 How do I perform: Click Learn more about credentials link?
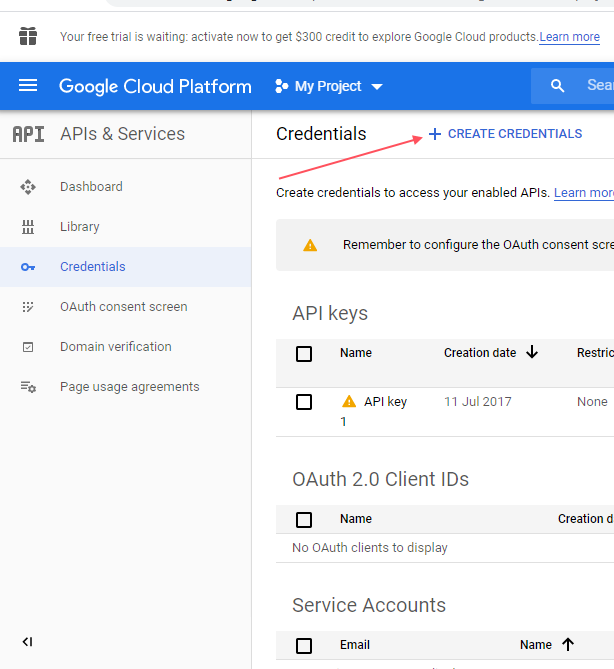(x=584, y=193)
